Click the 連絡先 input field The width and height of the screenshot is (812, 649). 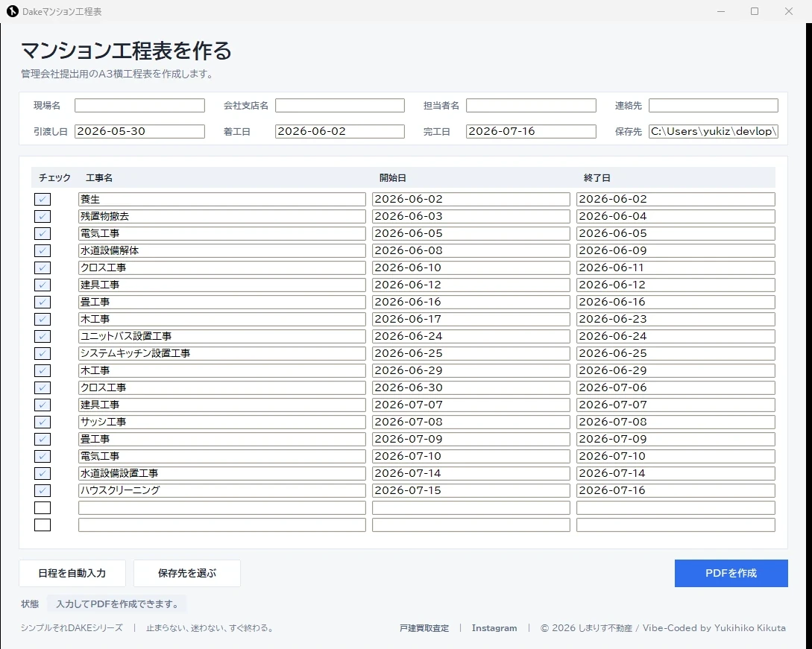coord(713,106)
